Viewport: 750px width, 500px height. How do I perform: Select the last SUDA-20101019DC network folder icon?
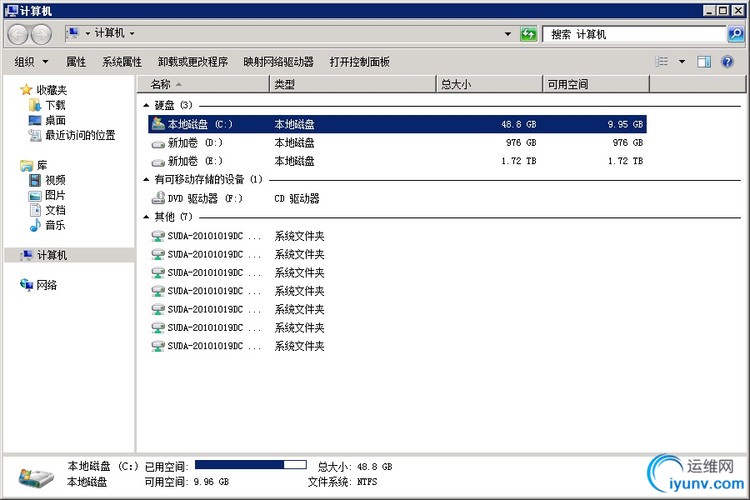coord(158,346)
